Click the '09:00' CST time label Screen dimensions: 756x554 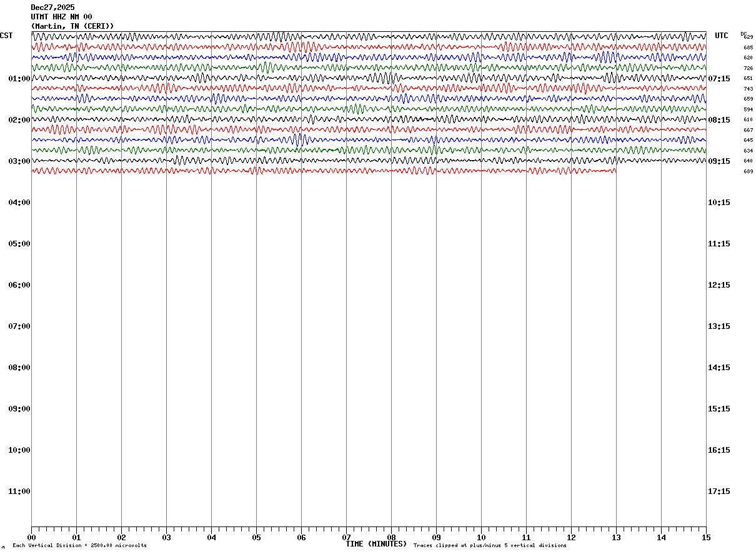point(19,409)
